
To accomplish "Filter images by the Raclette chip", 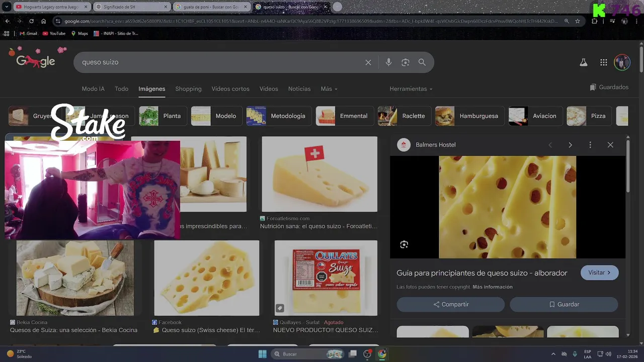I will (404, 116).
